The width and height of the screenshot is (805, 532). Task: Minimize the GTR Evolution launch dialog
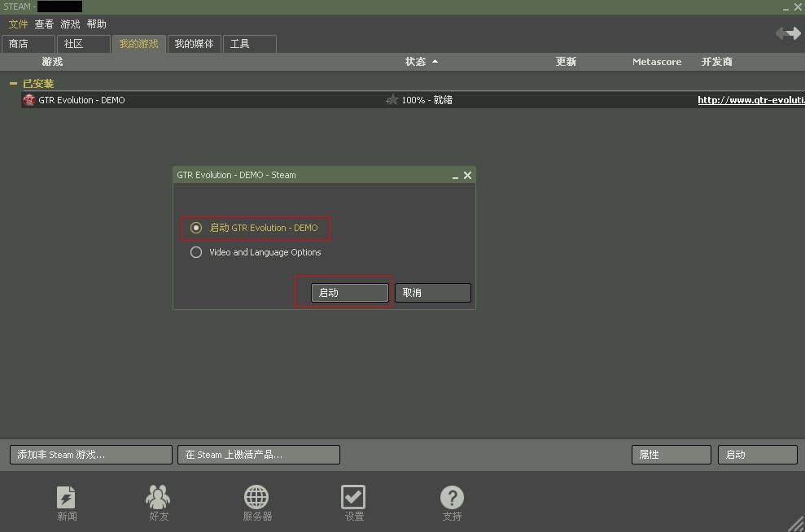pyautogui.click(x=455, y=176)
